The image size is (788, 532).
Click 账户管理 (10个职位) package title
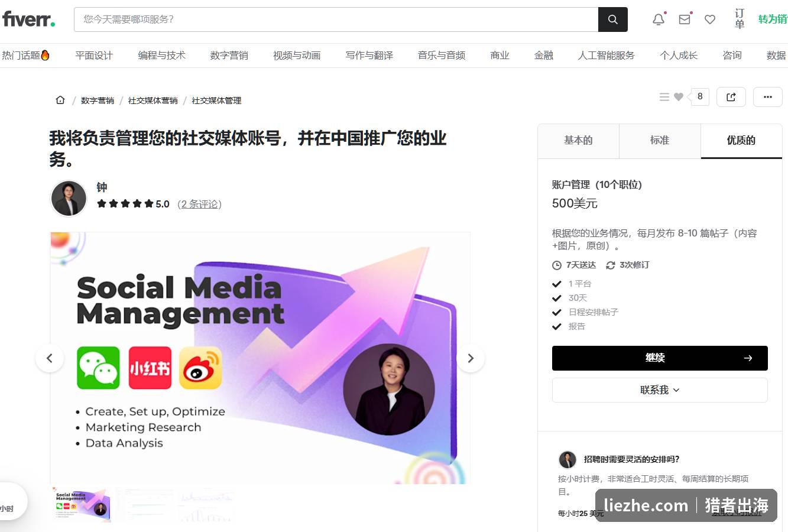(596, 184)
